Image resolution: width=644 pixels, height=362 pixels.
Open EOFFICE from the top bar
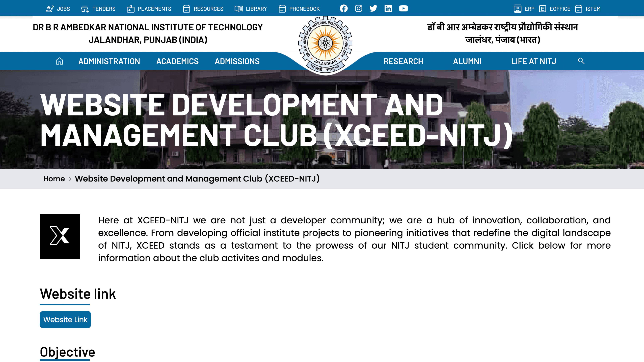tap(555, 9)
